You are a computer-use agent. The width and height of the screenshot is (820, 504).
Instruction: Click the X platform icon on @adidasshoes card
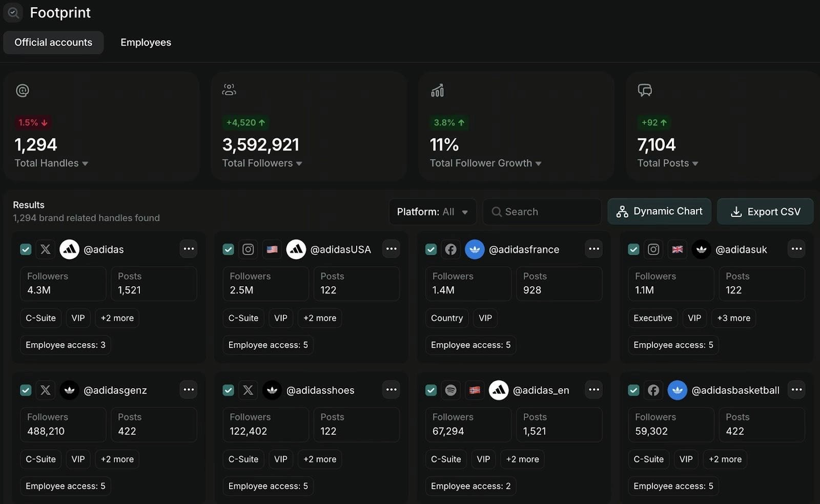tap(248, 390)
